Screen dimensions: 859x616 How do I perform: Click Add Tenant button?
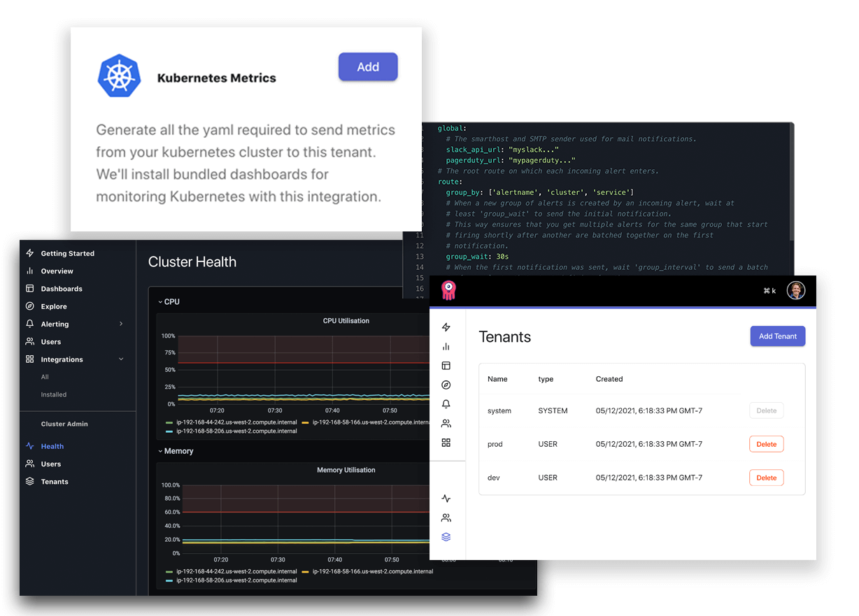pyautogui.click(x=778, y=336)
